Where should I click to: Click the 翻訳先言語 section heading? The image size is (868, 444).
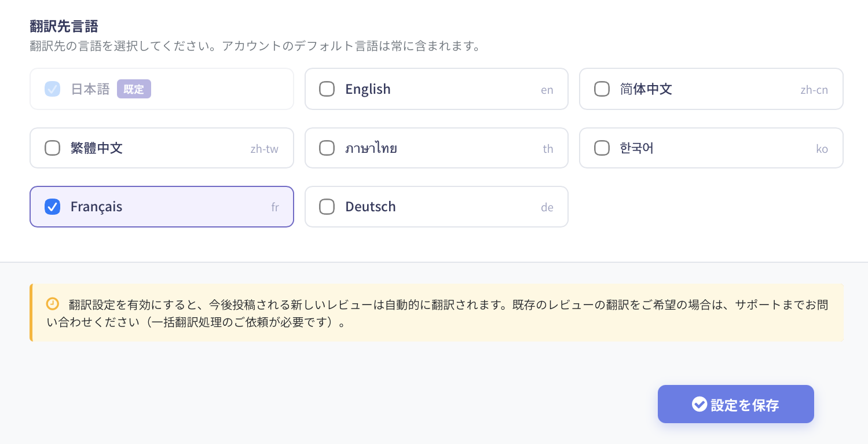[64, 26]
